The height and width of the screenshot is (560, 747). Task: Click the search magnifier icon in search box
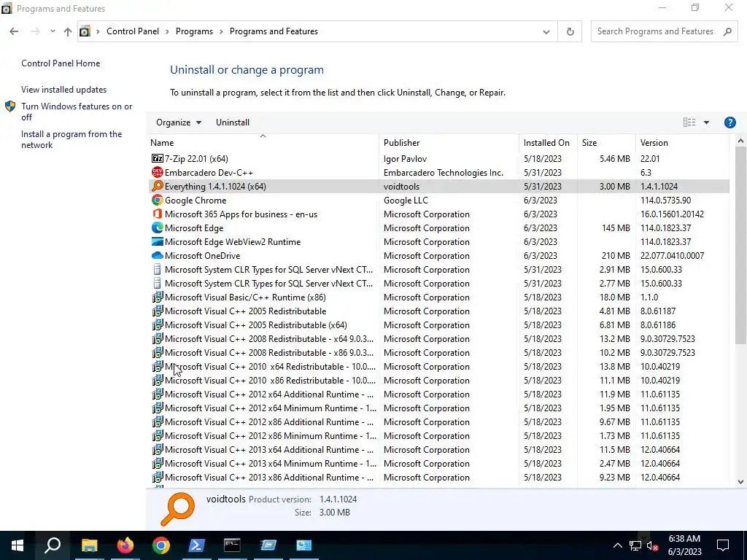click(x=727, y=31)
